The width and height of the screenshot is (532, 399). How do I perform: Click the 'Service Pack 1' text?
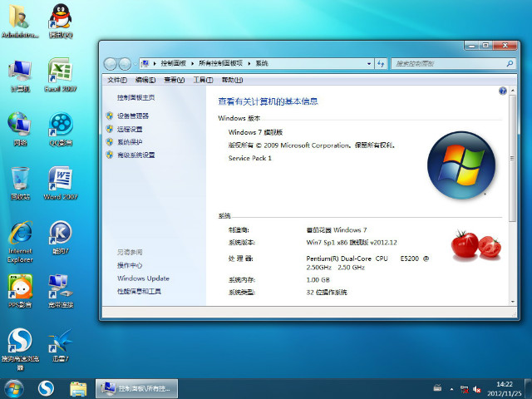pyautogui.click(x=249, y=158)
